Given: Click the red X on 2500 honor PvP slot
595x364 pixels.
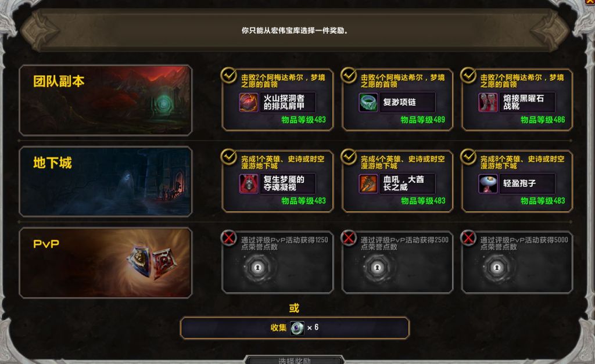Looking at the screenshot, I should click(x=349, y=238).
